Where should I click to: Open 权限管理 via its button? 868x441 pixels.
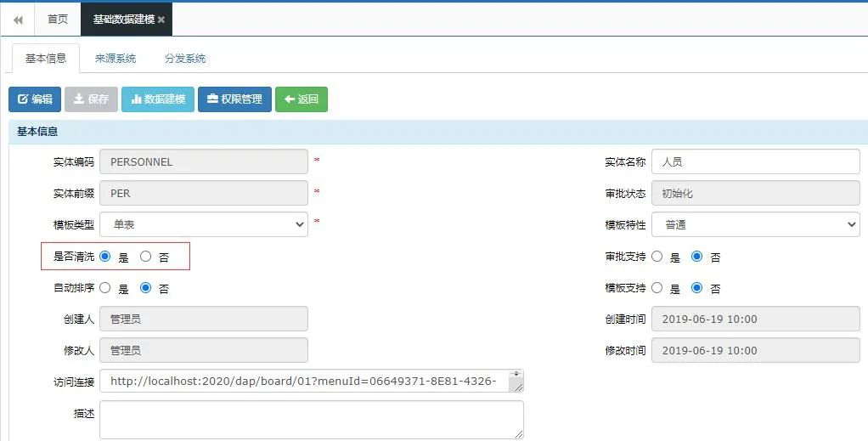(x=234, y=99)
